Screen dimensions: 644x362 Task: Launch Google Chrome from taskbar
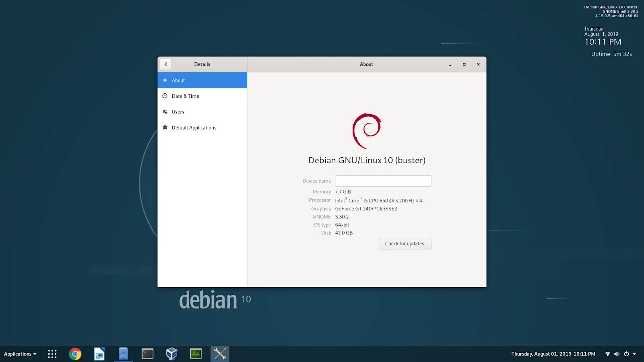75,354
